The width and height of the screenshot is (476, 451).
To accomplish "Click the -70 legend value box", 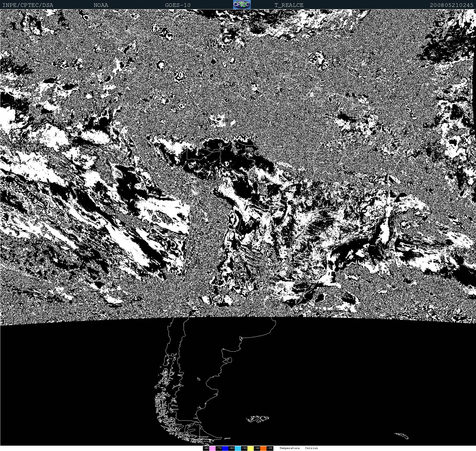I will 219,448.
